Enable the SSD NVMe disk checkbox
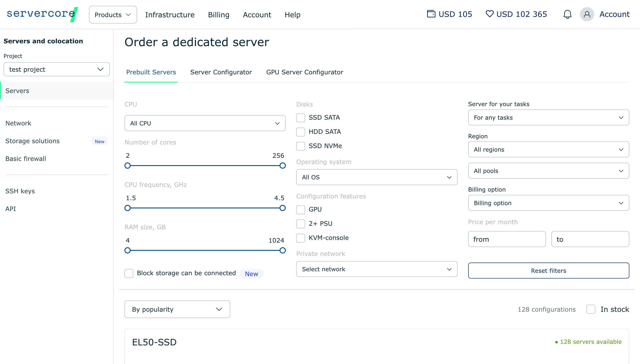 pos(300,146)
